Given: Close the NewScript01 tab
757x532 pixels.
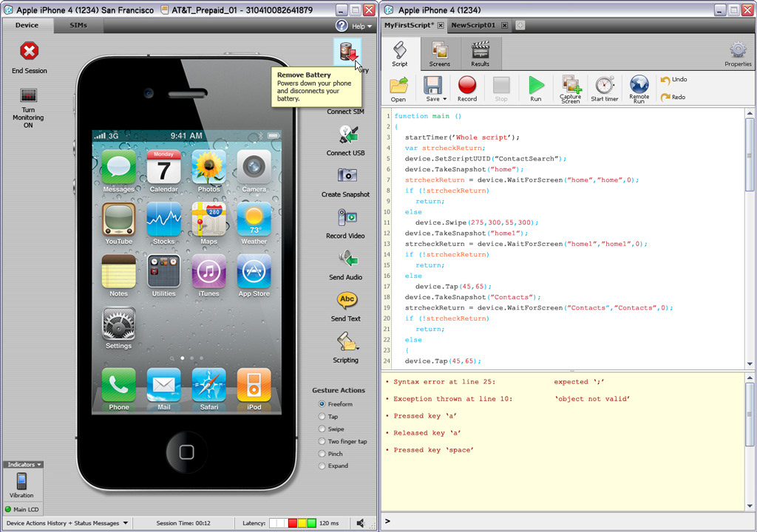Looking at the screenshot, I should coord(504,26).
